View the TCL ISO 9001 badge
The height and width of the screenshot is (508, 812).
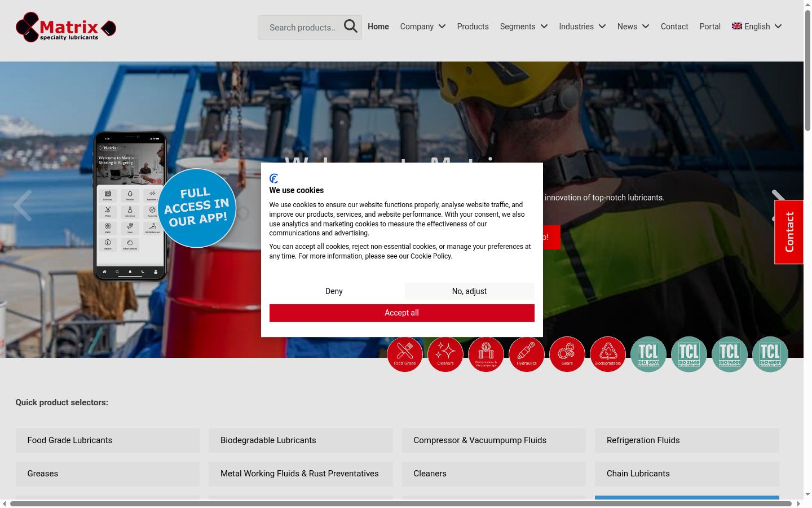coord(648,354)
